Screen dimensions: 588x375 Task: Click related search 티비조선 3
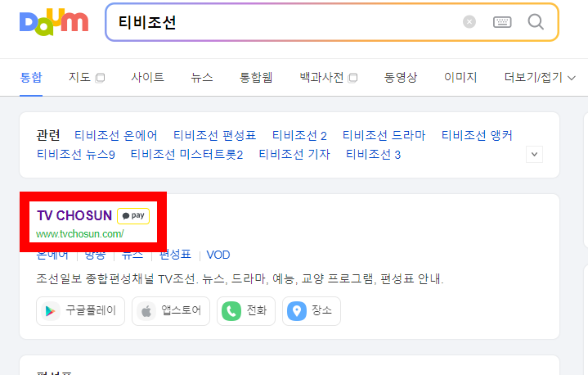373,154
